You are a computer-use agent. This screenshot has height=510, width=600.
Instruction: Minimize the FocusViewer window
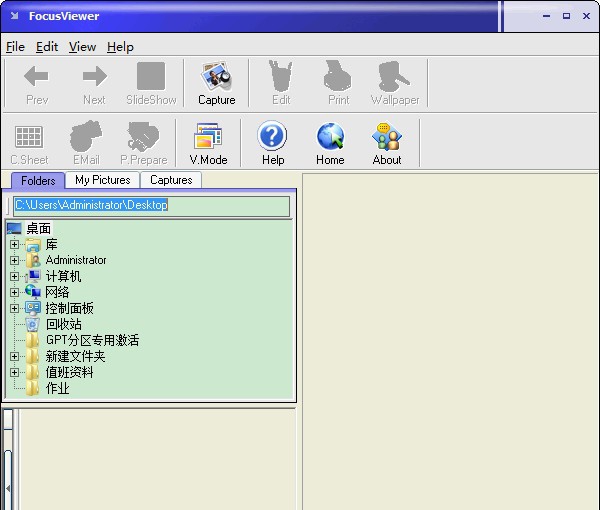pyautogui.click(x=546, y=16)
